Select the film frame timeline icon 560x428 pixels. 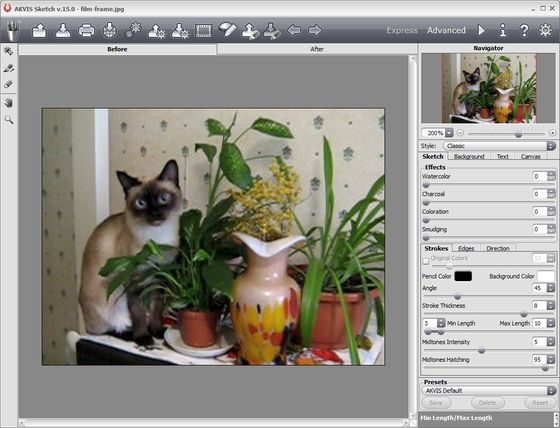click(204, 31)
